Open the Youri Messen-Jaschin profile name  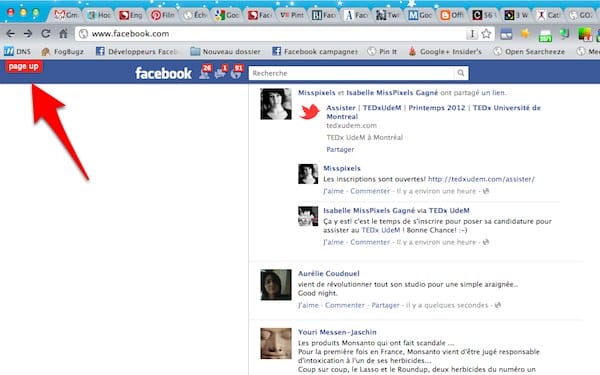click(337, 332)
